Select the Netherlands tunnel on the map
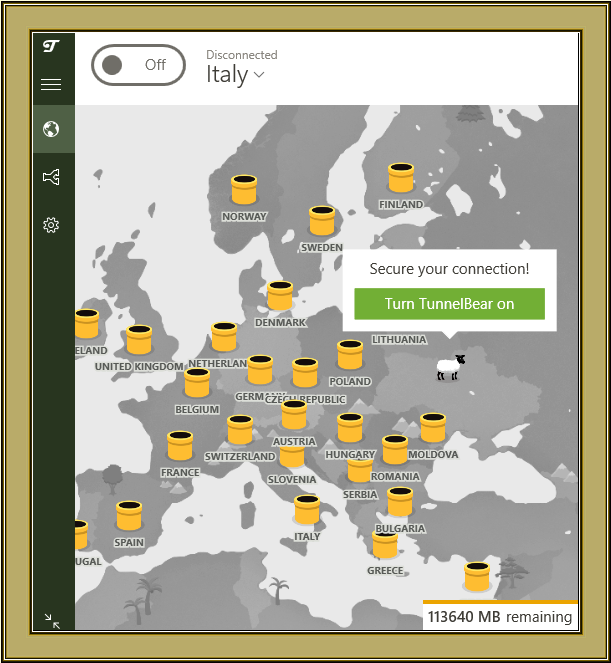 [224, 337]
